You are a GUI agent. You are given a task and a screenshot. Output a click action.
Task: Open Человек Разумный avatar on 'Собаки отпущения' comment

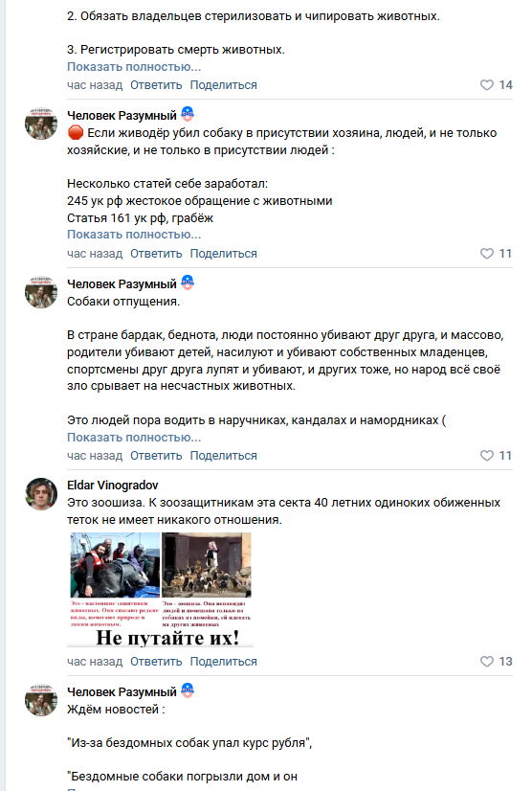(41, 292)
